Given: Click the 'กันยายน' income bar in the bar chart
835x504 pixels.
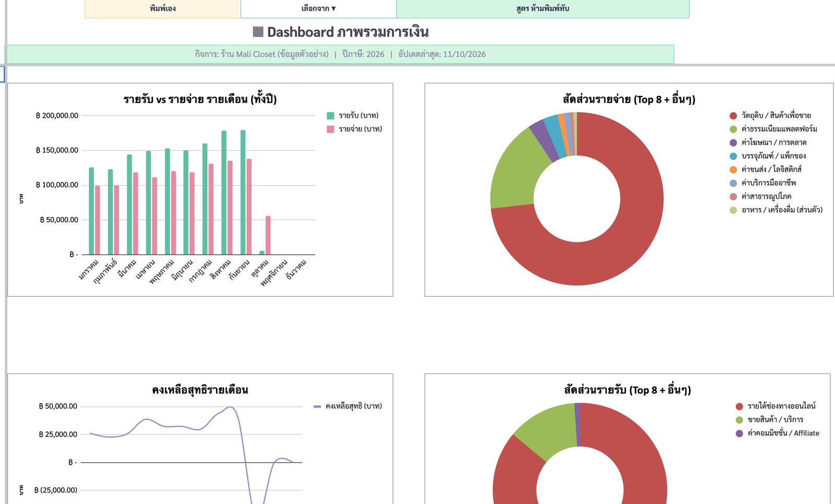Looking at the screenshot, I should (x=243, y=193).
